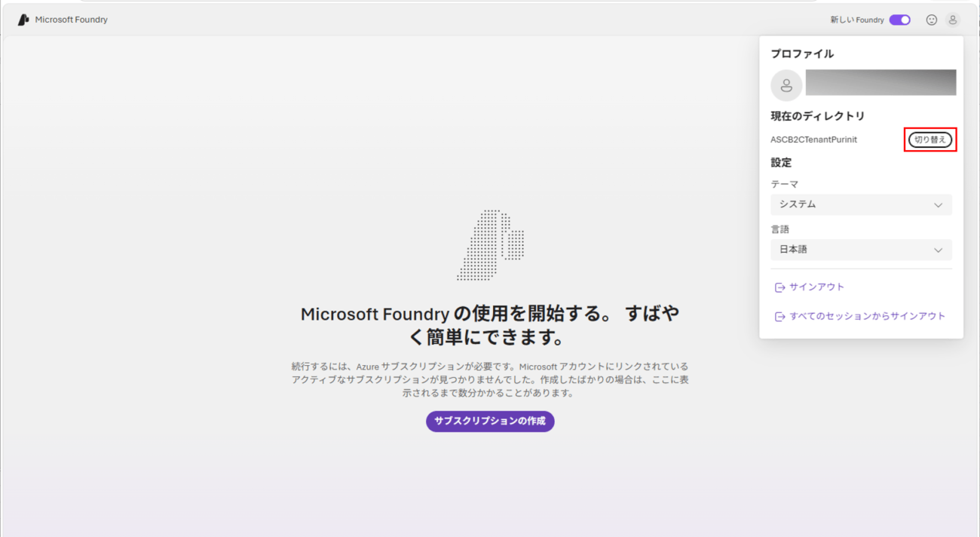Click the Microsoft Foundry logo icon
The height and width of the screenshot is (537, 980).
click(x=23, y=20)
